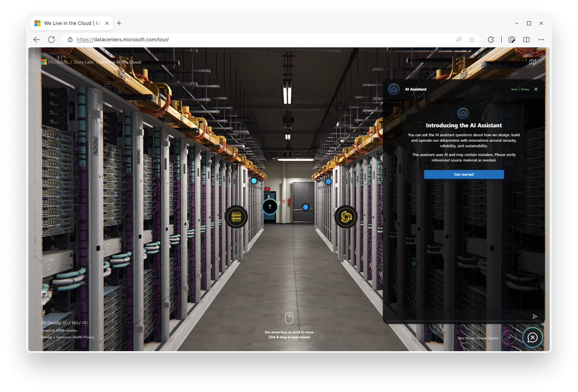The image size is (578, 392).
Task: Dismiss the chat bubble icon in bottom corner
Action: click(x=532, y=337)
